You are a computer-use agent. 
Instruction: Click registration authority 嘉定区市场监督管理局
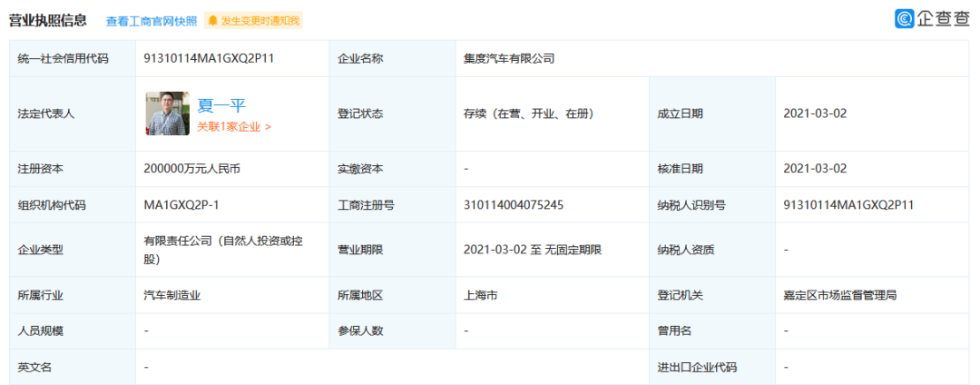click(840, 295)
